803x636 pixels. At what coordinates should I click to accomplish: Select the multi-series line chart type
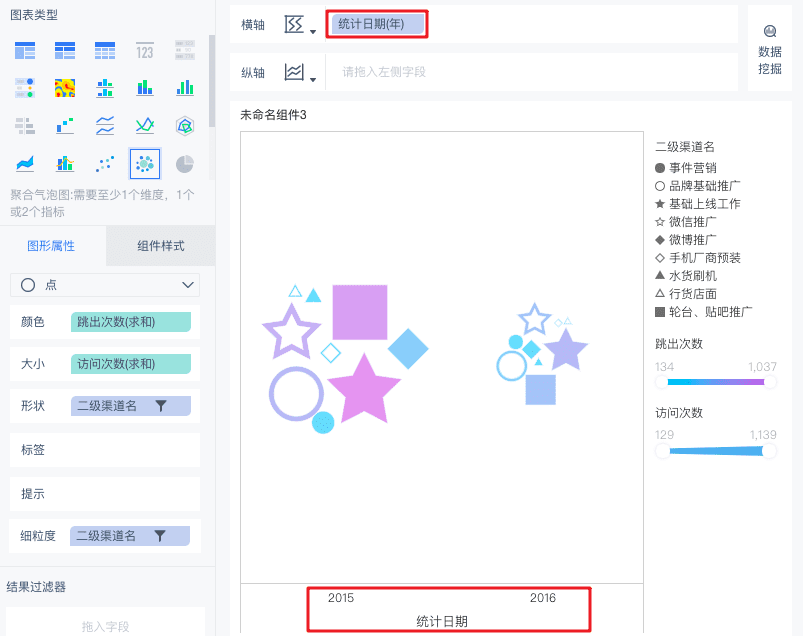coord(145,125)
